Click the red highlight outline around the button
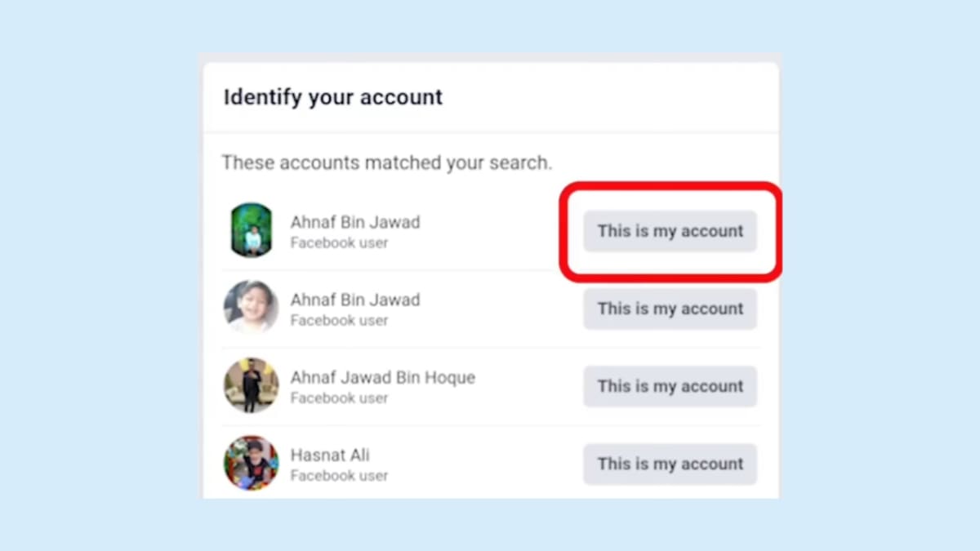The width and height of the screenshot is (980, 551). pos(670,185)
